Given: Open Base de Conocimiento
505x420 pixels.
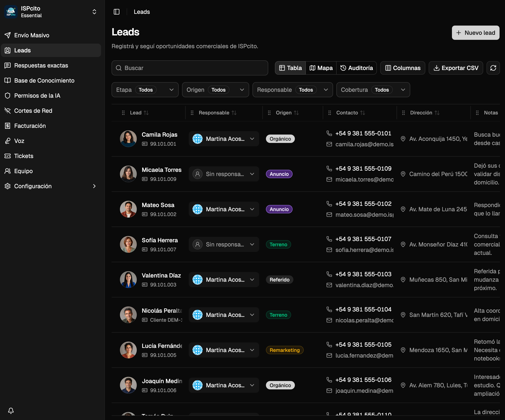Looking at the screenshot, I should point(51,80).
